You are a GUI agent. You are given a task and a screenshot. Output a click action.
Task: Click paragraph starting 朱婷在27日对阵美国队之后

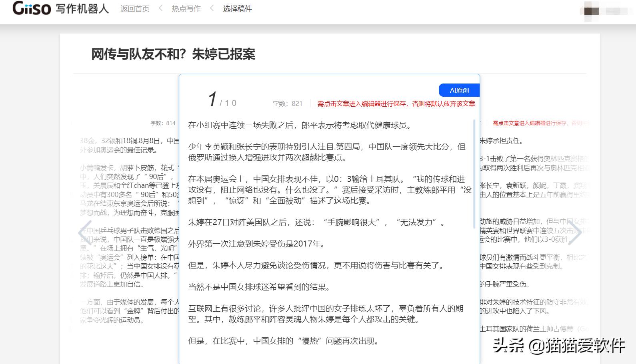(x=317, y=222)
